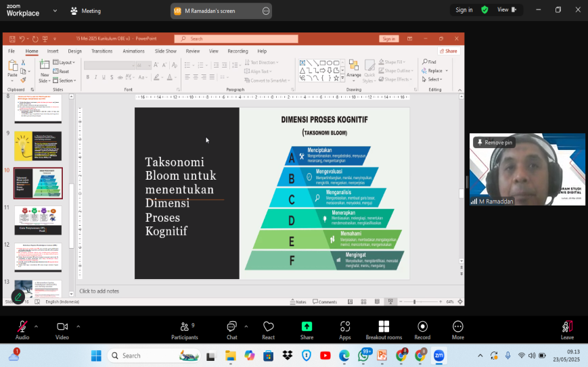Open Breakout rooms
The width and height of the screenshot is (588, 367).
(x=384, y=327)
